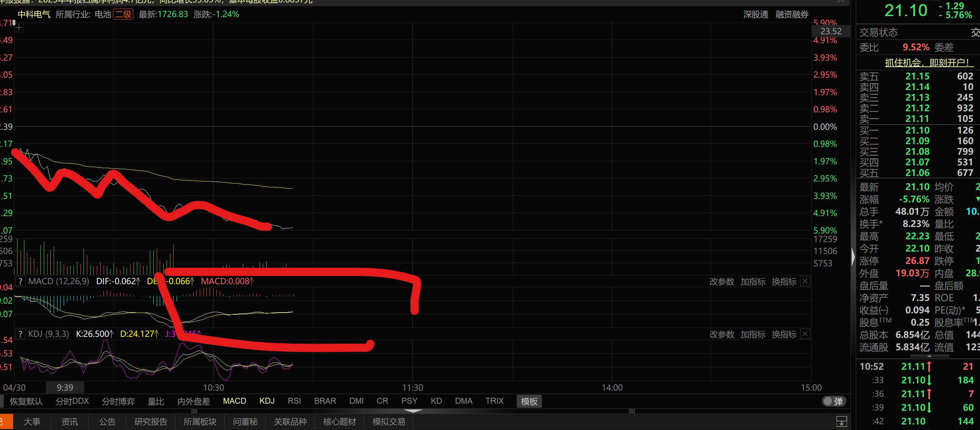This screenshot has width=980, height=430.
Task: Expand the details list via small up arrow
Action: [929, 356]
